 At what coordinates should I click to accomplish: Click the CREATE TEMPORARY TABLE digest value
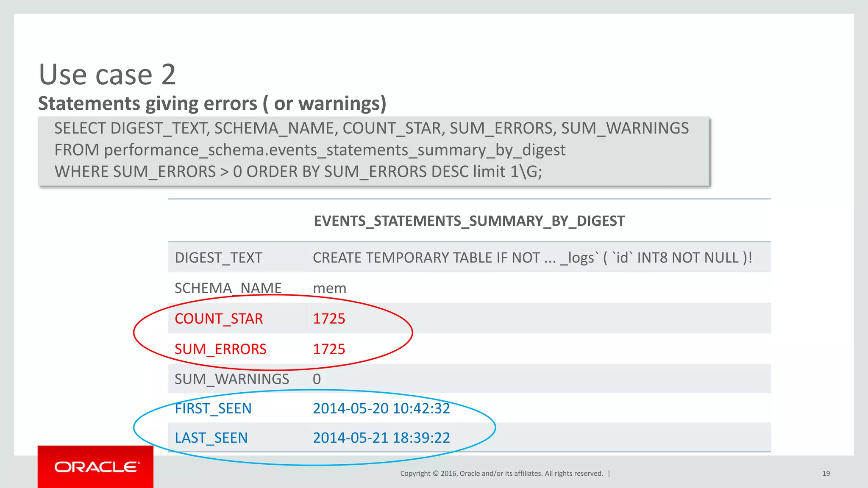coord(532,258)
